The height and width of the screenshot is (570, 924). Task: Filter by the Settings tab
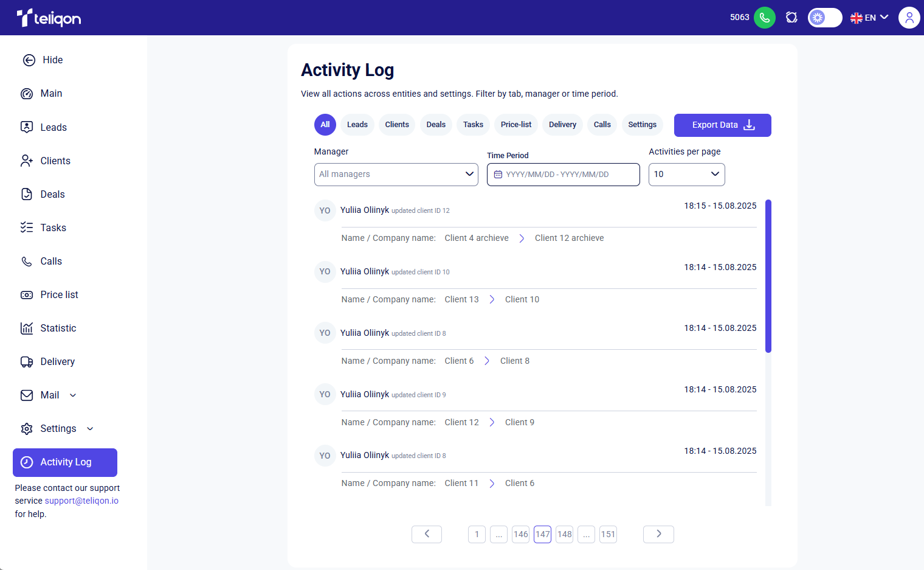tap(643, 125)
